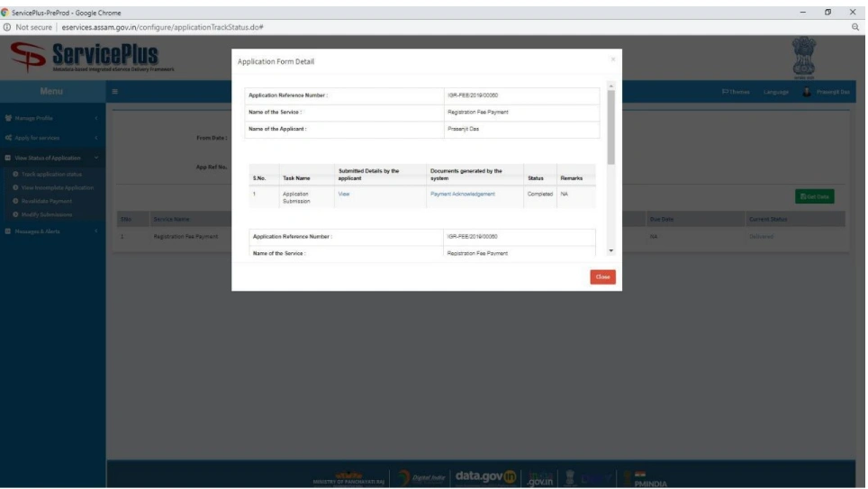
Task: Open the Prasenjit Das user menu
Action: click(827, 92)
